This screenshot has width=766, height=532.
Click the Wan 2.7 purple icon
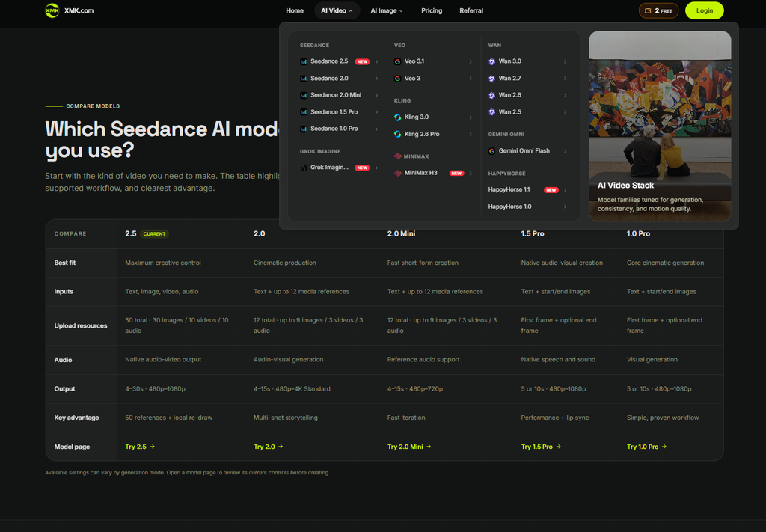click(492, 78)
